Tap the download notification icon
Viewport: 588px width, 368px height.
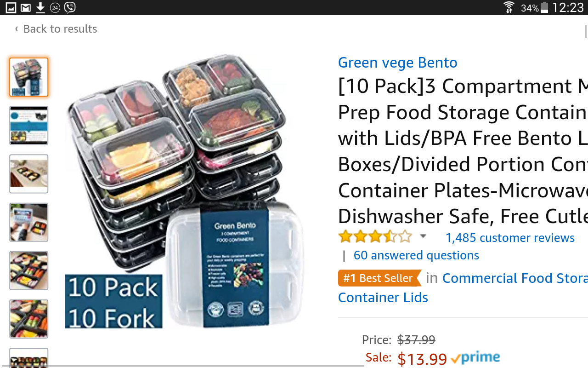pyautogui.click(x=40, y=7)
